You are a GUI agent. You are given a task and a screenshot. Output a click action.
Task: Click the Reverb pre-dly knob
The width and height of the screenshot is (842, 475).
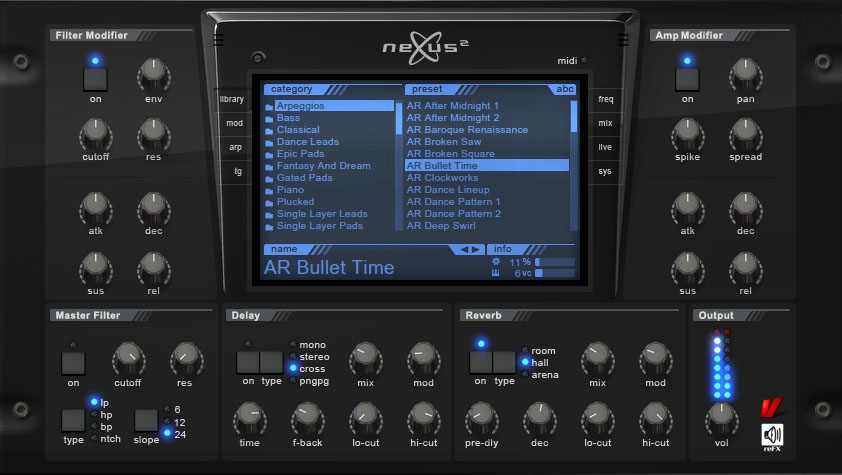[x=482, y=419]
